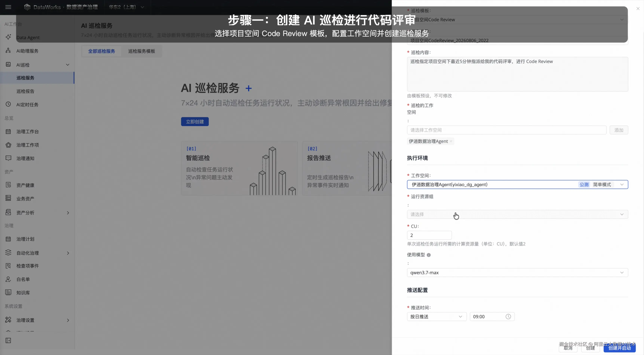Image resolution: width=644 pixels, height=355 pixels.
Task: Switch to 巡检服务模板 tab
Action: [141, 51]
